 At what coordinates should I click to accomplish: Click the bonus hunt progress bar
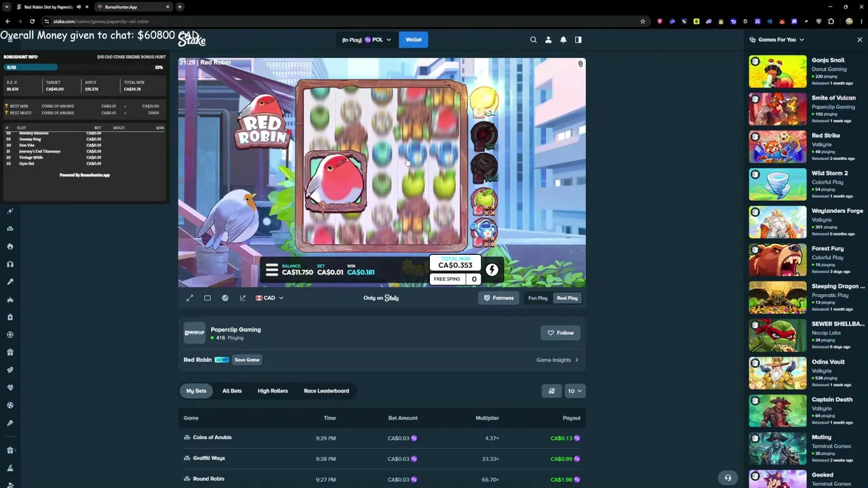[85, 67]
